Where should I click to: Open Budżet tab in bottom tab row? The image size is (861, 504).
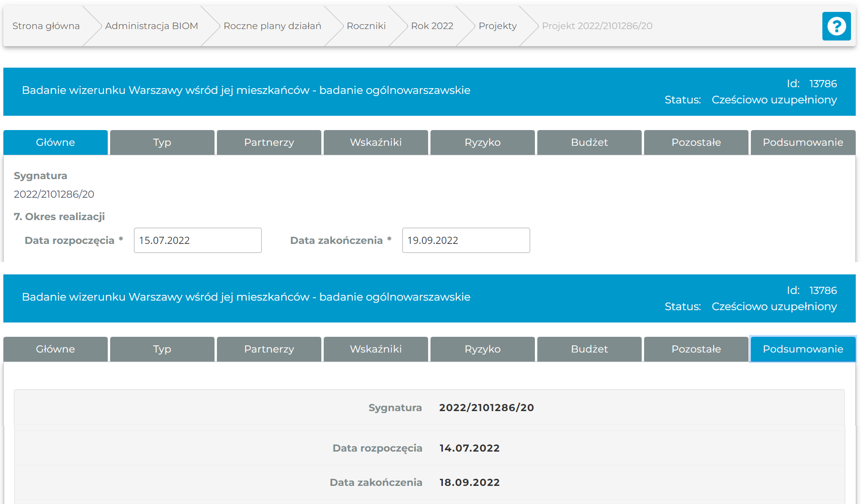coord(589,349)
